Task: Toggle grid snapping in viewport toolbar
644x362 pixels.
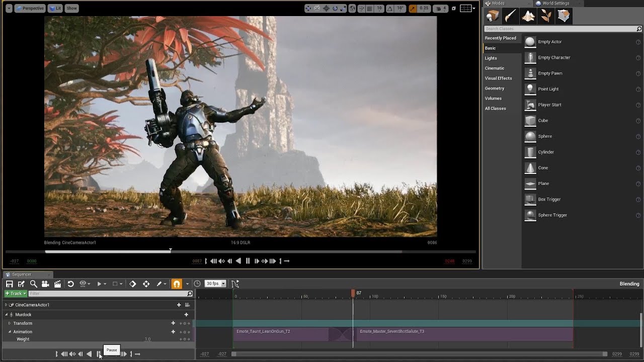Action: click(370, 9)
